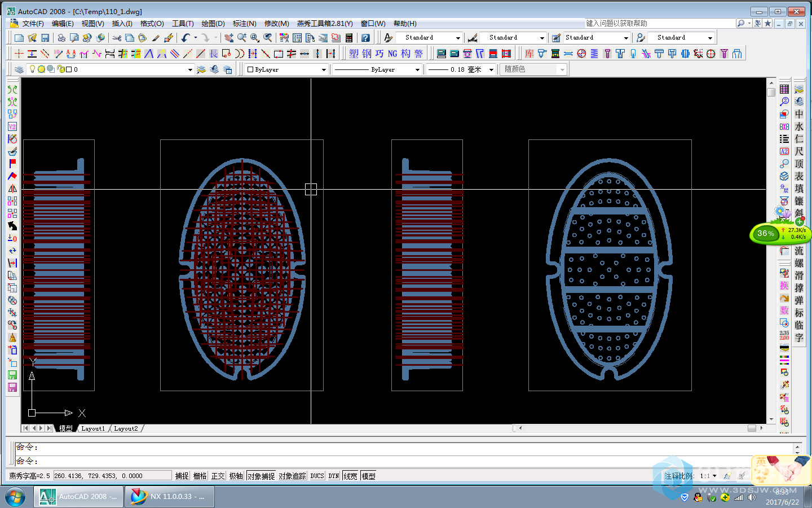The width and height of the screenshot is (812, 508).
Task: Select the blue spring icon
Action: point(594,54)
